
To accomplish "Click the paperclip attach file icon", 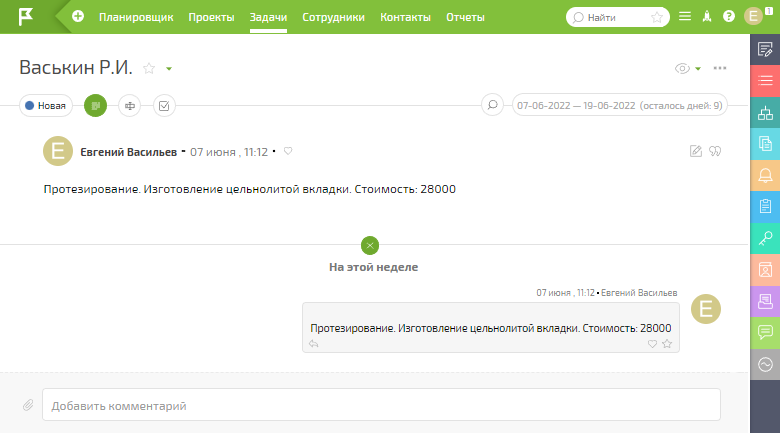I will tap(28, 405).
